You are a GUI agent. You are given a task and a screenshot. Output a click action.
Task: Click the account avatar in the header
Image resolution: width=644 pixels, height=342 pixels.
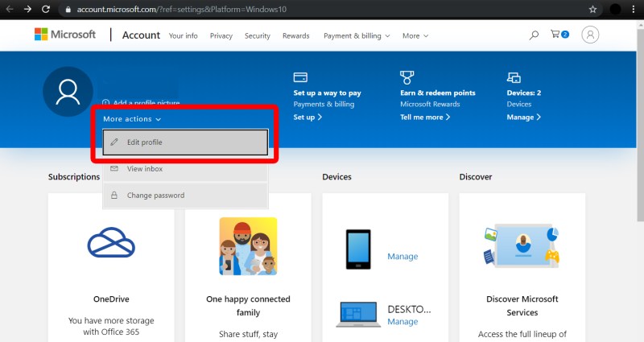[x=590, y=35]
